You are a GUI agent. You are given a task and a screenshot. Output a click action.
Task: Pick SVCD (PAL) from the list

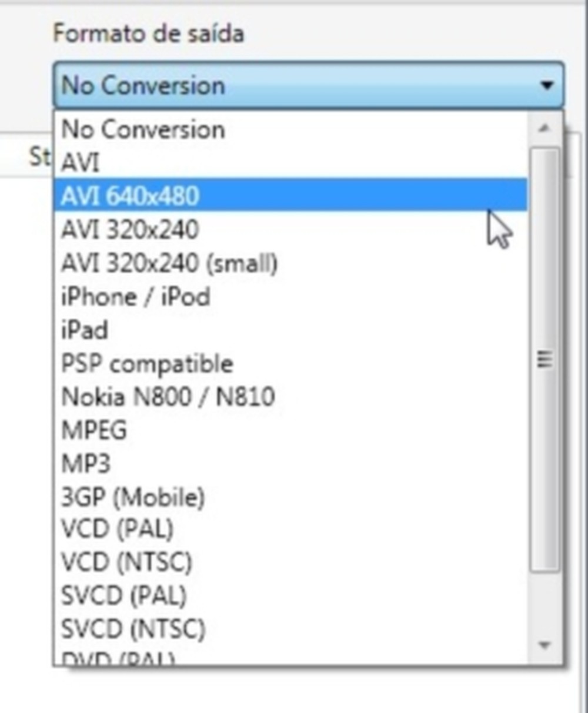coord(123,596)
